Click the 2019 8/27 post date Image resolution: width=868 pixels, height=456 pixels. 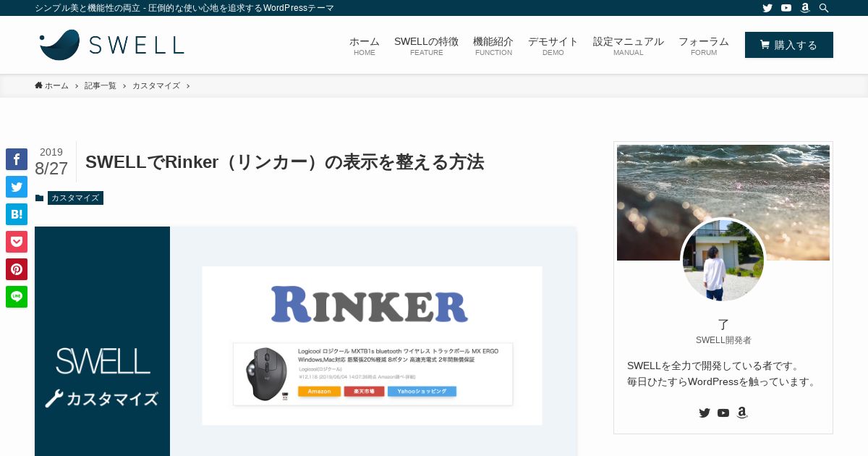(51, 161)
